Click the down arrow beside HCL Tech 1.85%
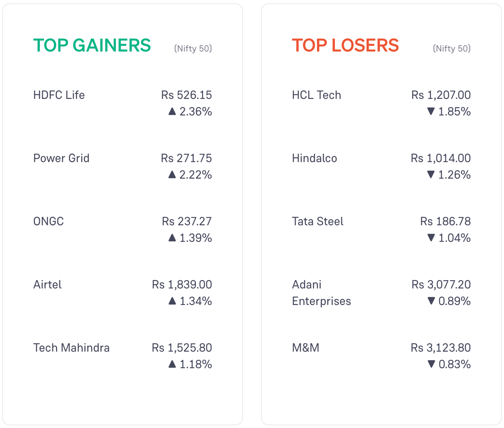The height and width of the screenshot is (428, 504). coord(431,111)
